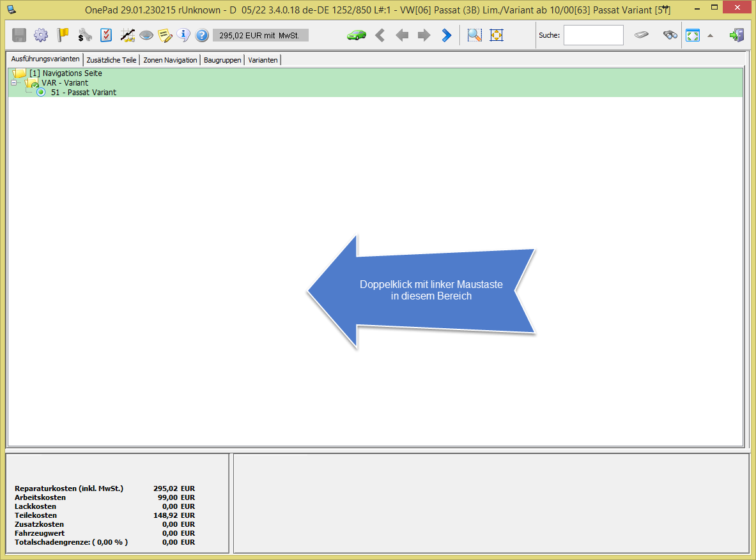Click the blue right chevron navigation icon

tap(447, 35)
